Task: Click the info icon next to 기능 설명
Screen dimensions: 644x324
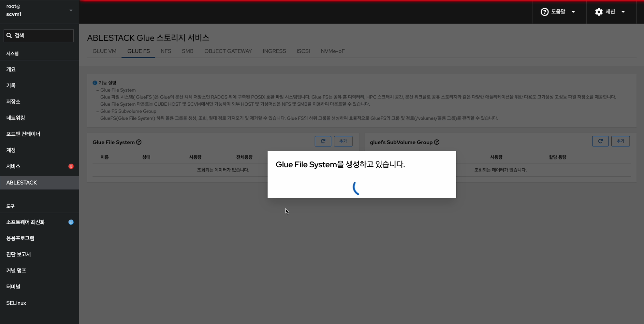Action: [95, 83]
